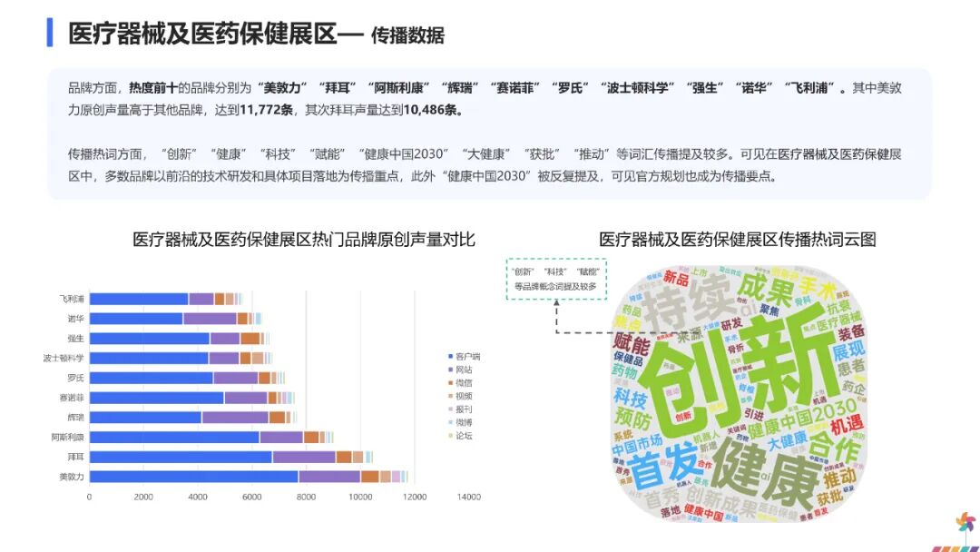
Task: Click the green 成果 in word cloud
Action: coord(764,290)
